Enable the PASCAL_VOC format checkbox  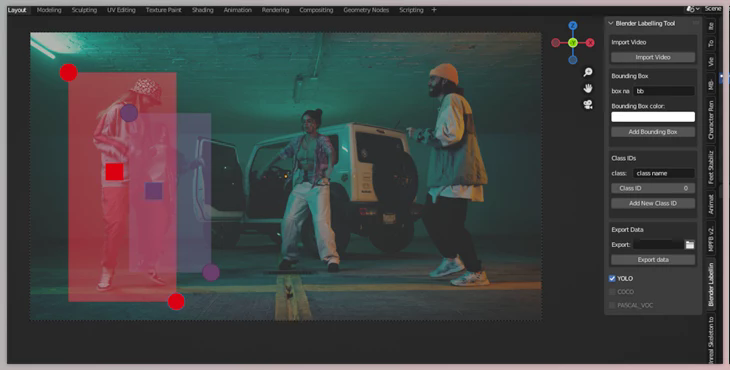(612, 305)
